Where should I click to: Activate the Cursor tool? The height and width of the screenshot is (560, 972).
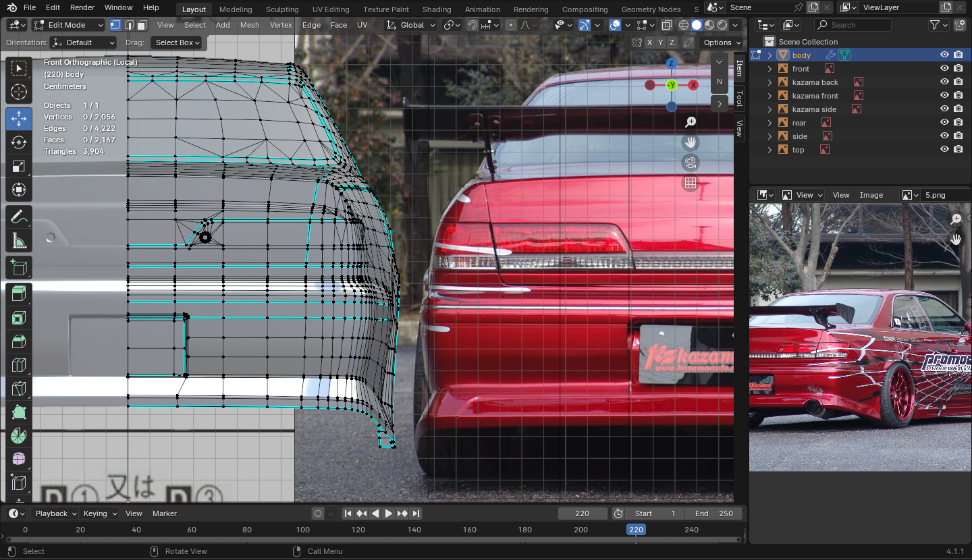tap(19, 92)
